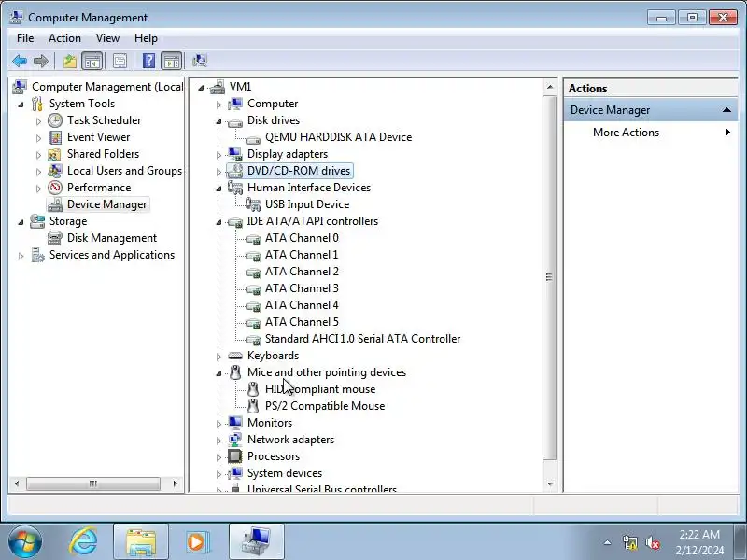Select ATA Channel 0
The width and height of the screenshot is (747, 560).
[x=302, y=238]
